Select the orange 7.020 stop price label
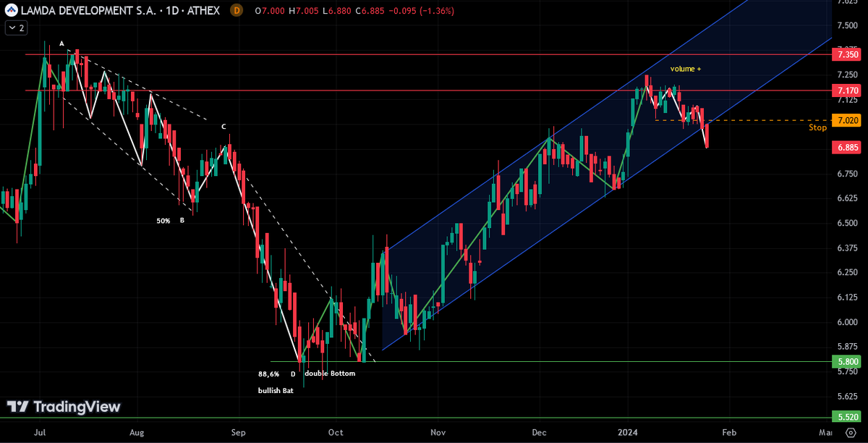 coord(848,120)
